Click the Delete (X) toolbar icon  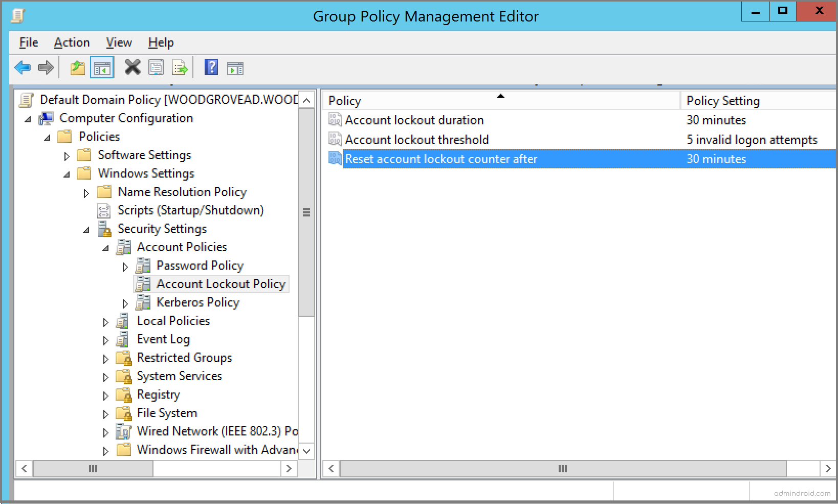(132, 67)
